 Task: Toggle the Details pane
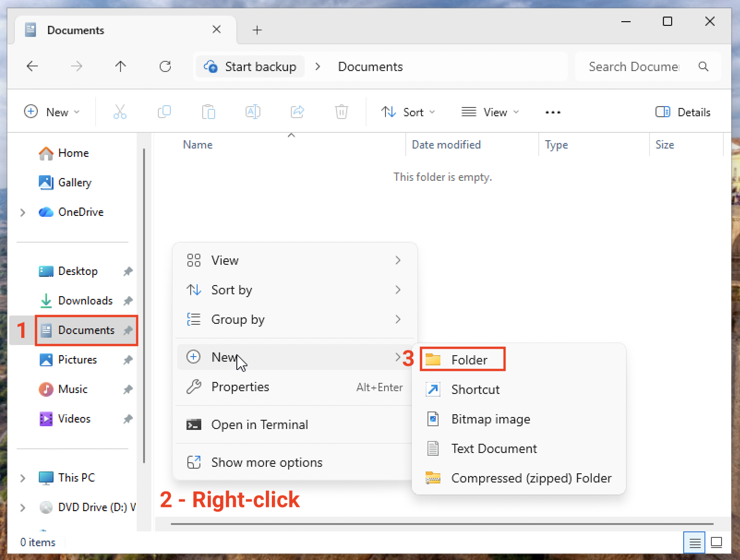(x=683, y=112)
